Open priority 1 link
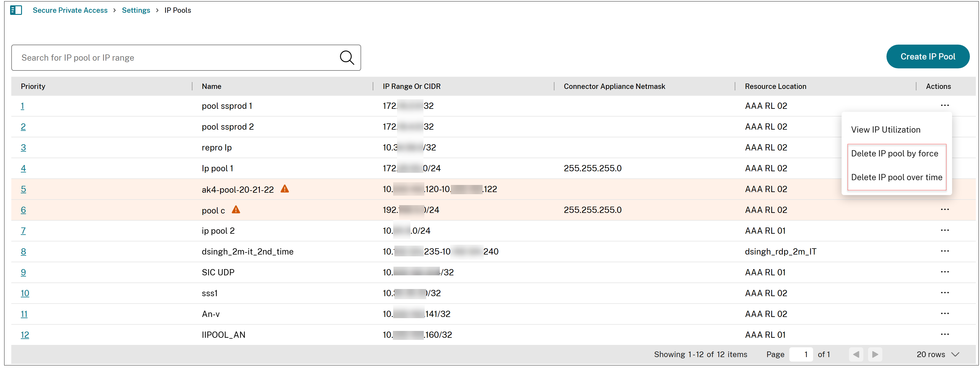This screenshot has width=980, height=369. coord(23,106)
